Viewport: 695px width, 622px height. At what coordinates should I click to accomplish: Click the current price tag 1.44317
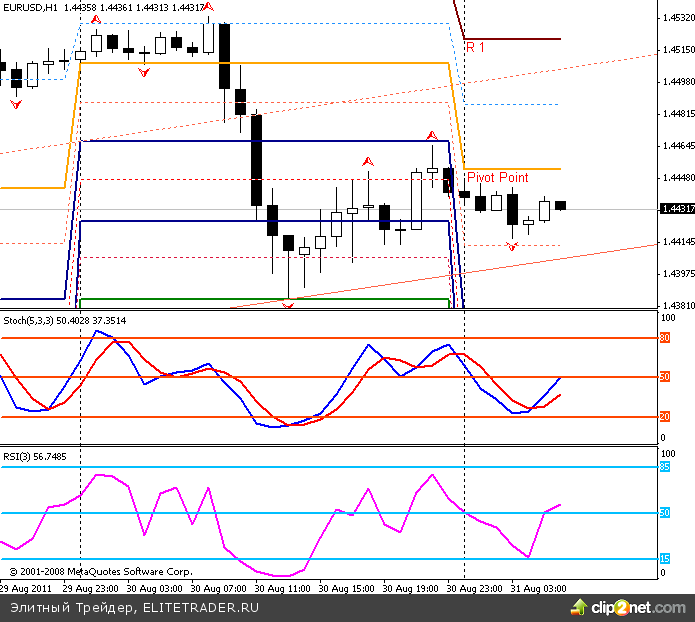(x=677, y=209)
